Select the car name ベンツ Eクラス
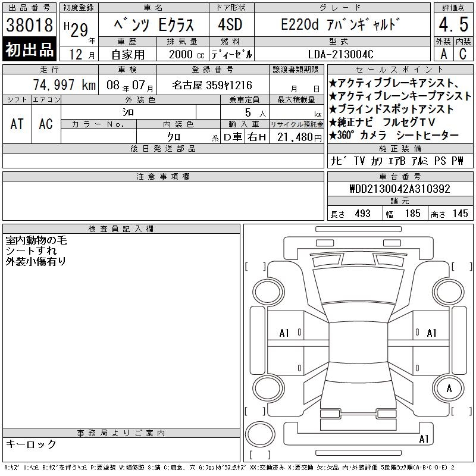 [154, 24]
